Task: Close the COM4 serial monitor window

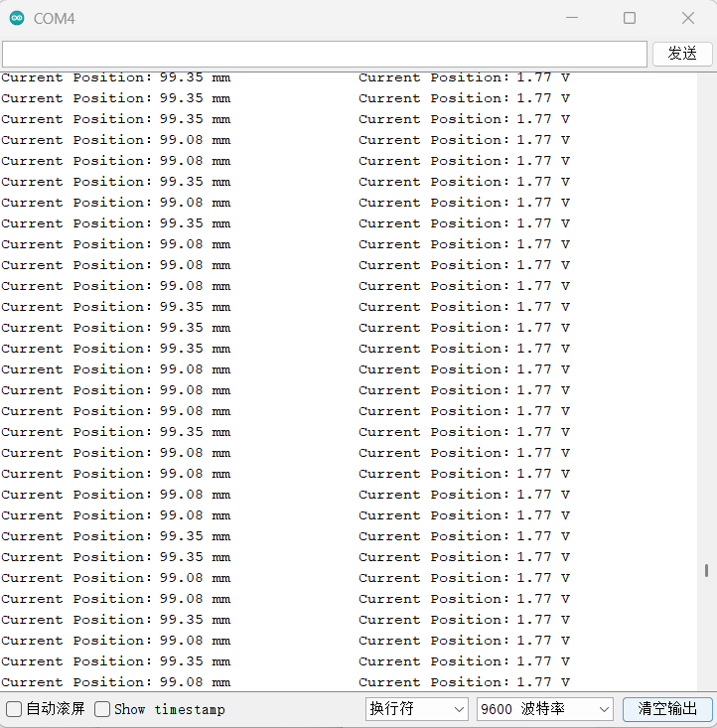Action: 688,18
